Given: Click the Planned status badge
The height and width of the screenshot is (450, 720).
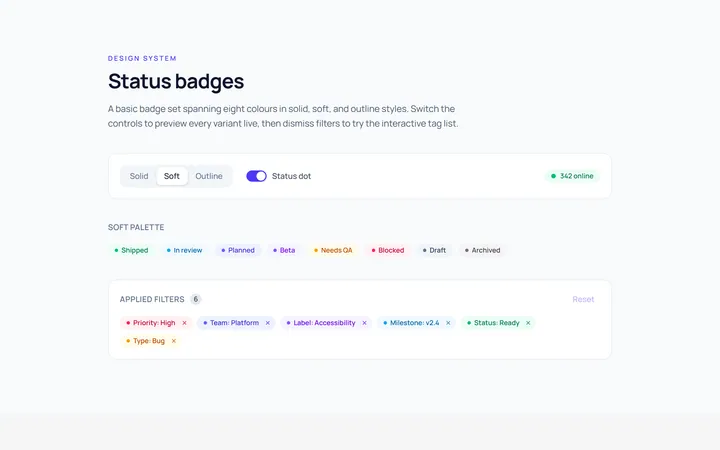Looking at the screenshot, I should (238, 250).
